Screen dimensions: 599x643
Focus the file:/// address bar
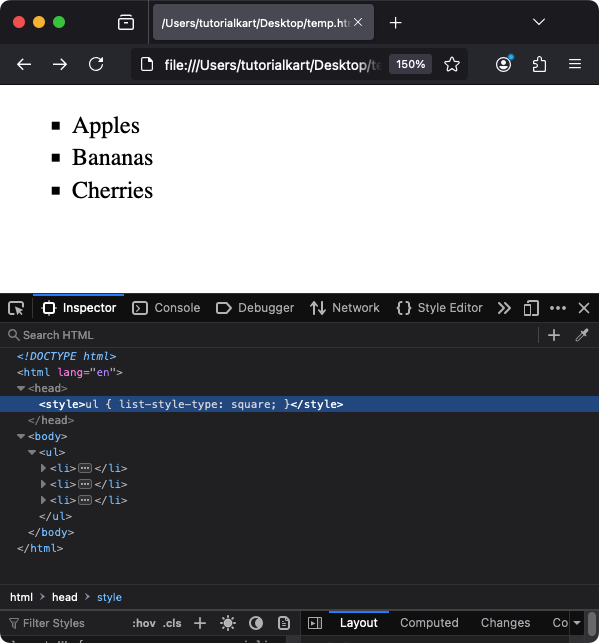click(x=273, y=65)
